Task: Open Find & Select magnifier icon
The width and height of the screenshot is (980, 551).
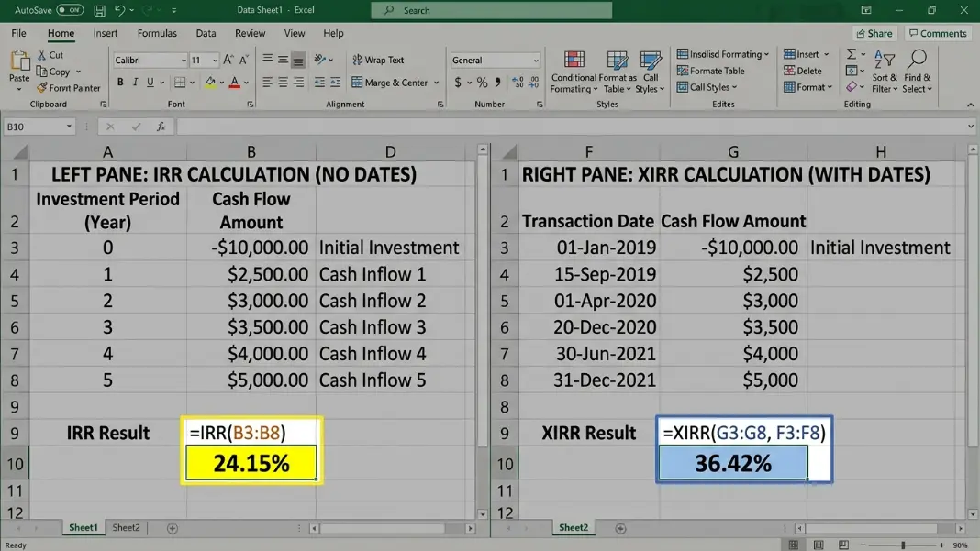Action: point(917,60)
